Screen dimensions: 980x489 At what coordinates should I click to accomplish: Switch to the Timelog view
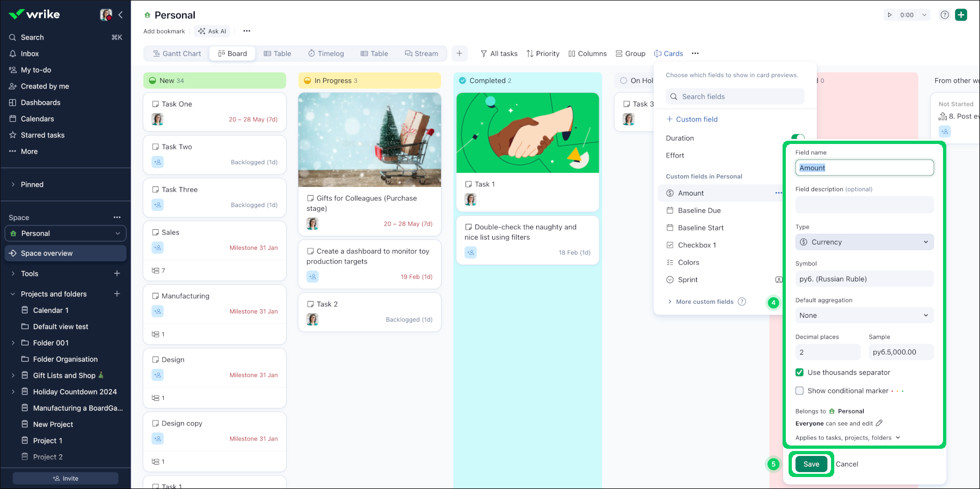tap(326, 53)
